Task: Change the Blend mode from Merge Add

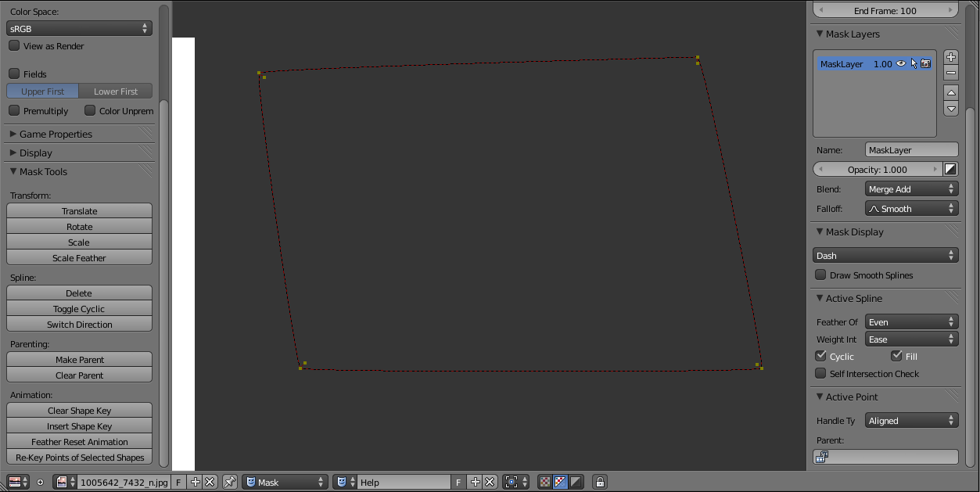Action: pyautogui.click(x=911, y=188)
